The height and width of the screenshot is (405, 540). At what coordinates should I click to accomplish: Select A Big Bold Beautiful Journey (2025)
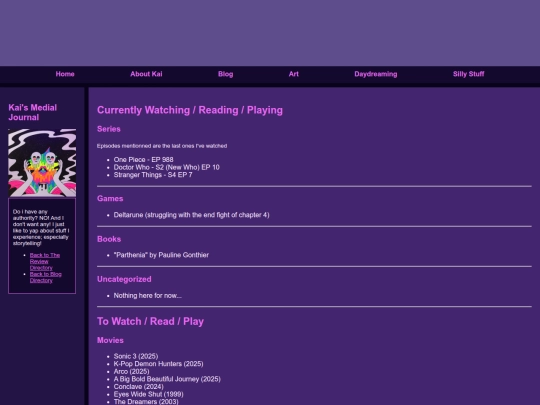(x=167, y=379)
